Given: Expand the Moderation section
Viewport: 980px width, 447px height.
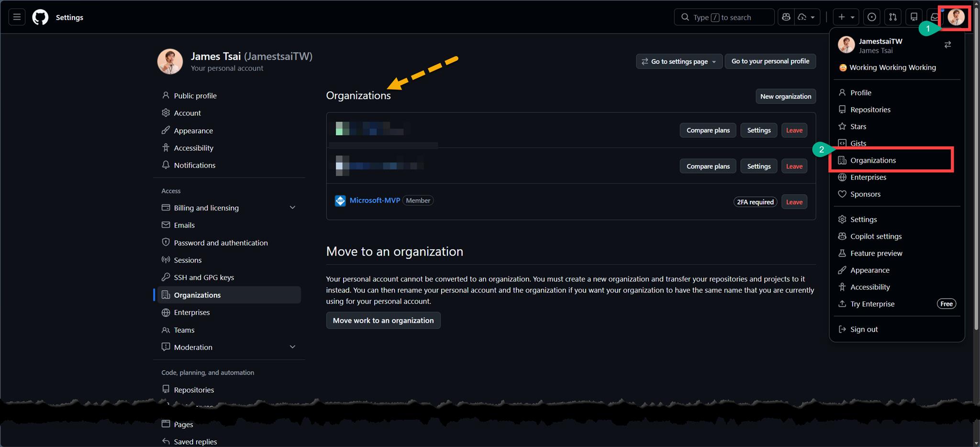Looking at the screenshot, I should (x=292, y=347).
